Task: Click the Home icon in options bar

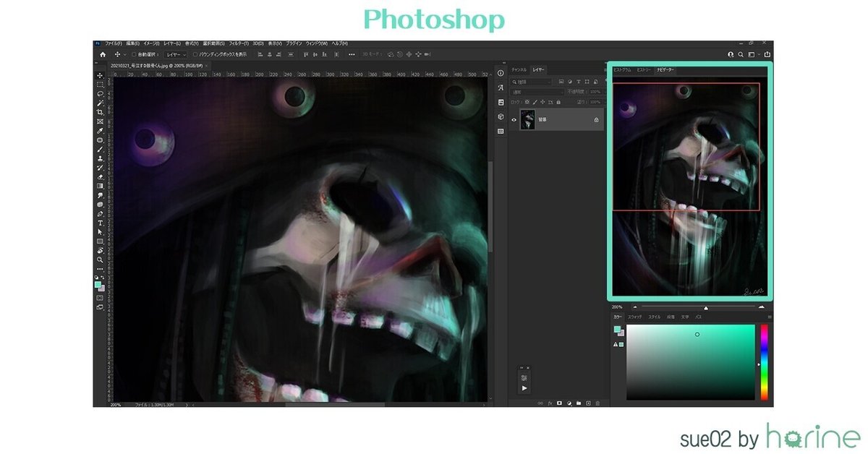Action: coord(103,54)
